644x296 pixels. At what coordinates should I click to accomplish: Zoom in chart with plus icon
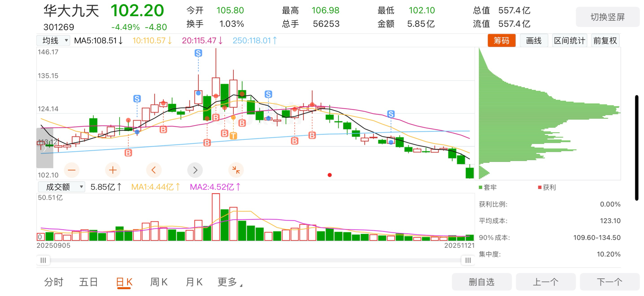click(113, 170)
